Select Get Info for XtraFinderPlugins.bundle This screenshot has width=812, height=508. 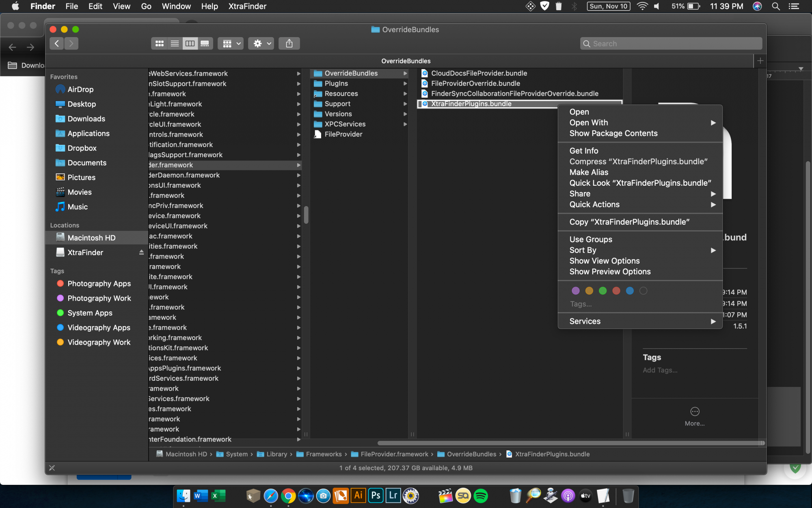585,150
